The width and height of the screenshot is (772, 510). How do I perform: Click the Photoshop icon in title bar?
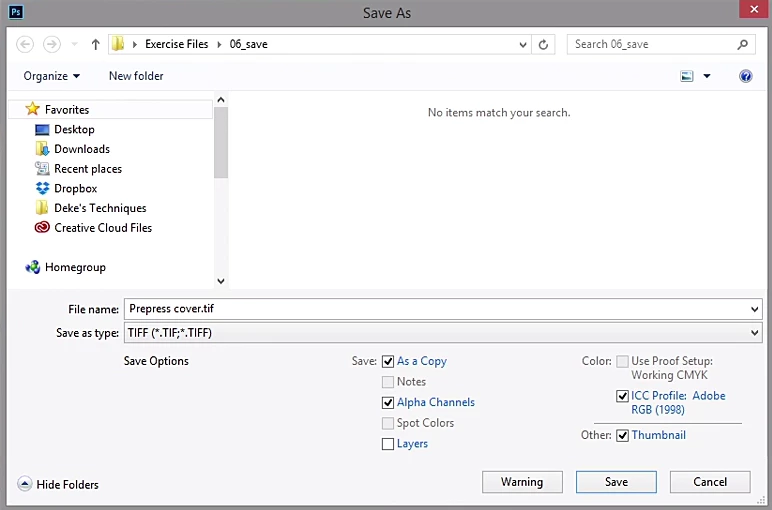[x=16, y=11]
